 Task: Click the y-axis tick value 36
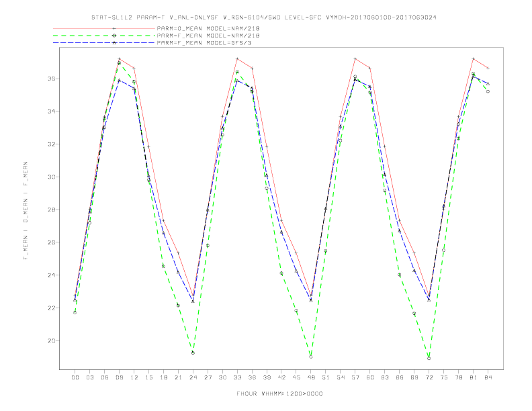point(52,79)
